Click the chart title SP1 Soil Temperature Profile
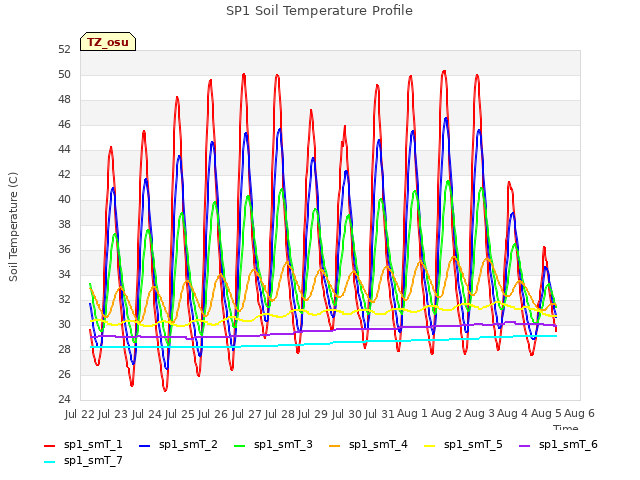The height and width of the screenshot is (480, 640). 319,11
